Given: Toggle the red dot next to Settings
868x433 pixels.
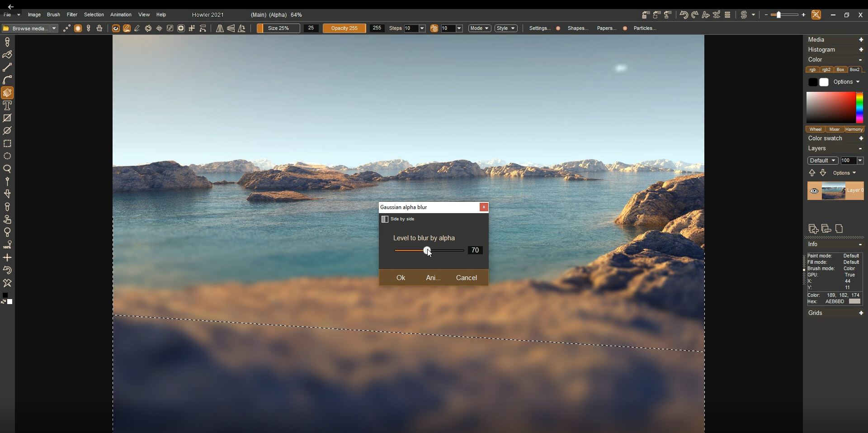Looking at the screenshot, I should coord(558,28).
